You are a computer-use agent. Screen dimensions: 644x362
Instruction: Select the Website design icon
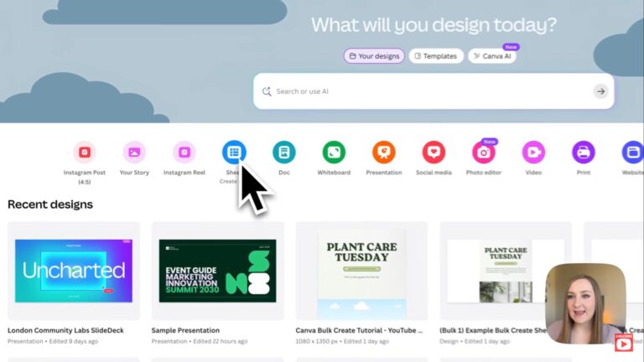point(633,153)
